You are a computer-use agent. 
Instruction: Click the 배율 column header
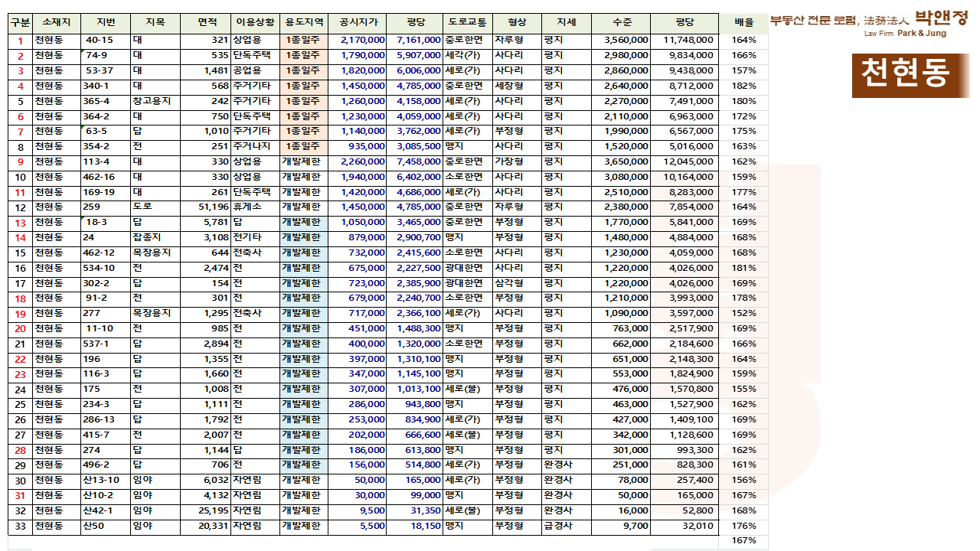(743, 24)
